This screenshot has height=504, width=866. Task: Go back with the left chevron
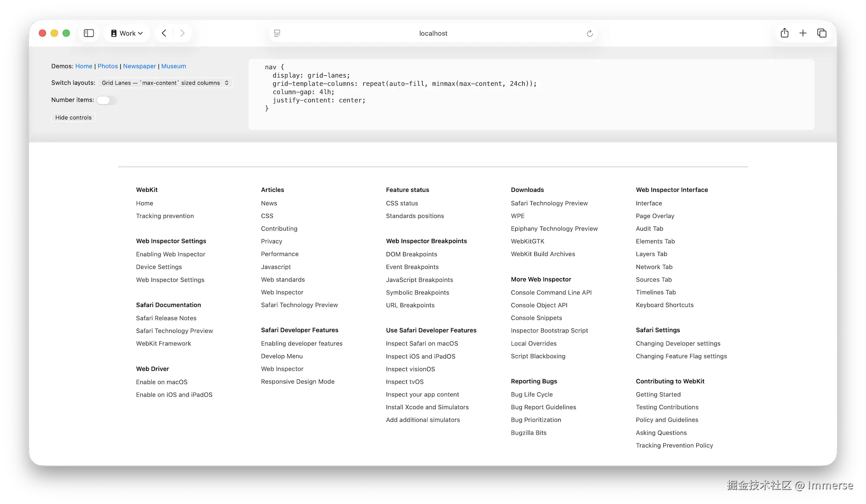point(164,33)
